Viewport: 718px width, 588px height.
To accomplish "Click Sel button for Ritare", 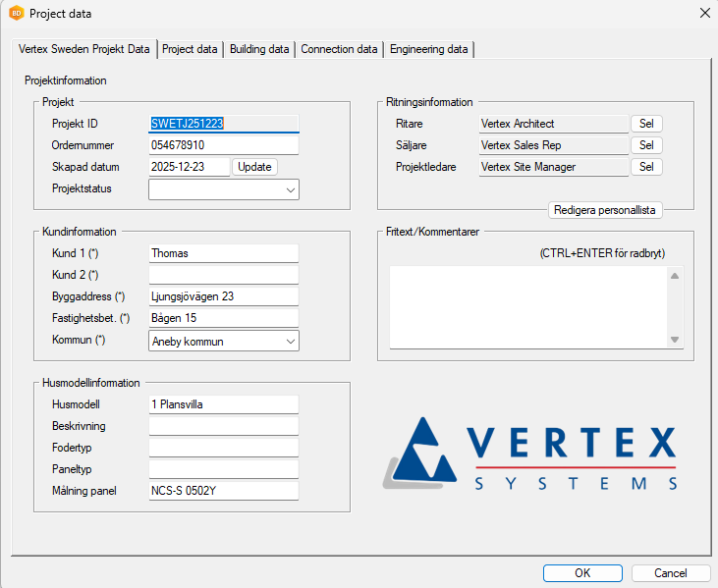I will click(646, 124).
